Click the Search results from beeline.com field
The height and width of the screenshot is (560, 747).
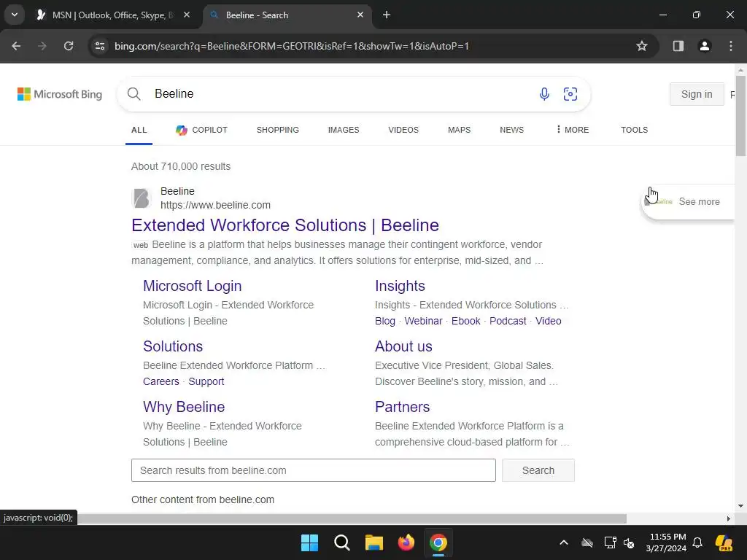coord(314,470)
